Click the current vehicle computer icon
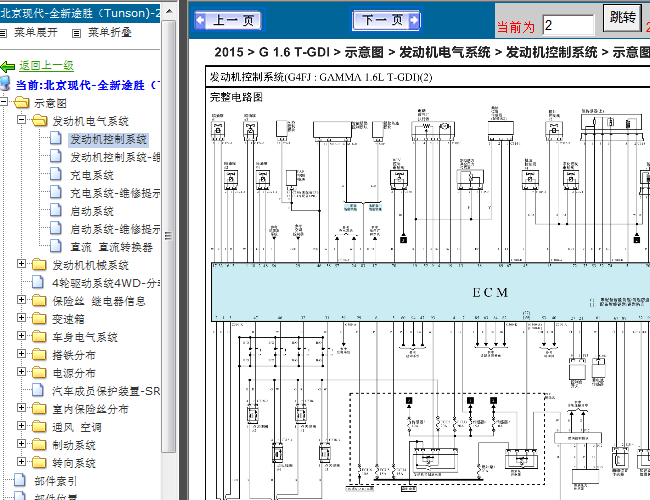The height and width of the screenshot is (500, 650). coord(5,83)
